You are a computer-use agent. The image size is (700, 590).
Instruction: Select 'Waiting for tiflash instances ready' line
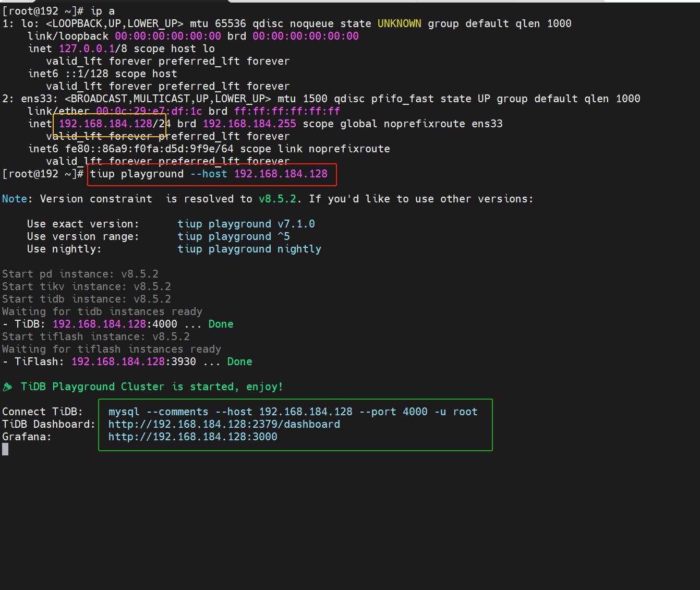click(112, 349)
